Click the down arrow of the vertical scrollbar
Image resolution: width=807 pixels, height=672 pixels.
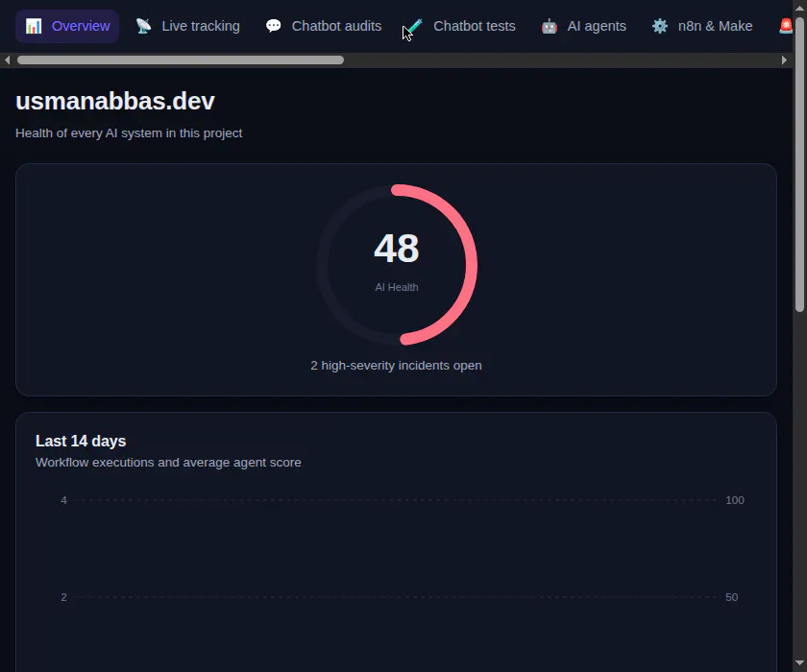pos(799,663)
